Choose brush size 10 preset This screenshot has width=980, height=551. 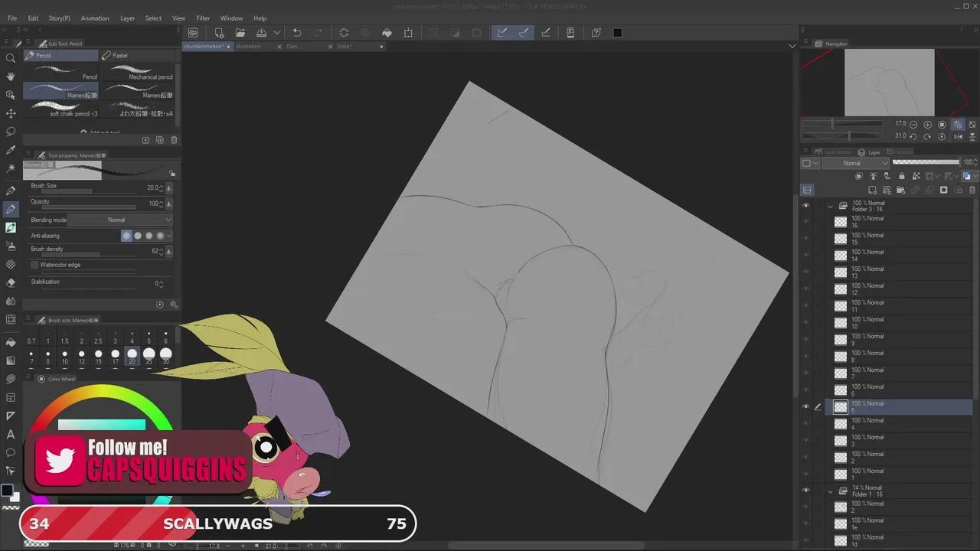(x=64, y=356)
